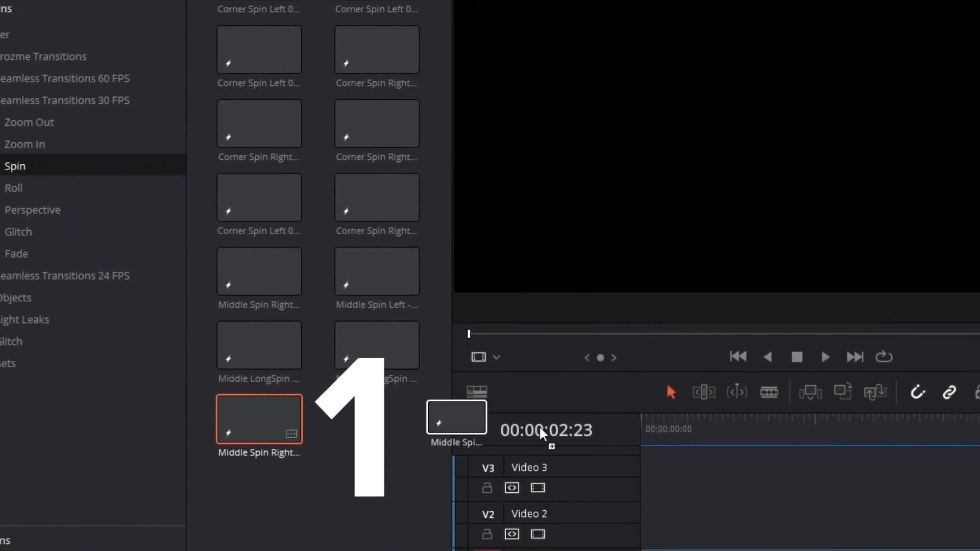
Task: Activate Trim Edit mode tool
Action: pos(703,392)
